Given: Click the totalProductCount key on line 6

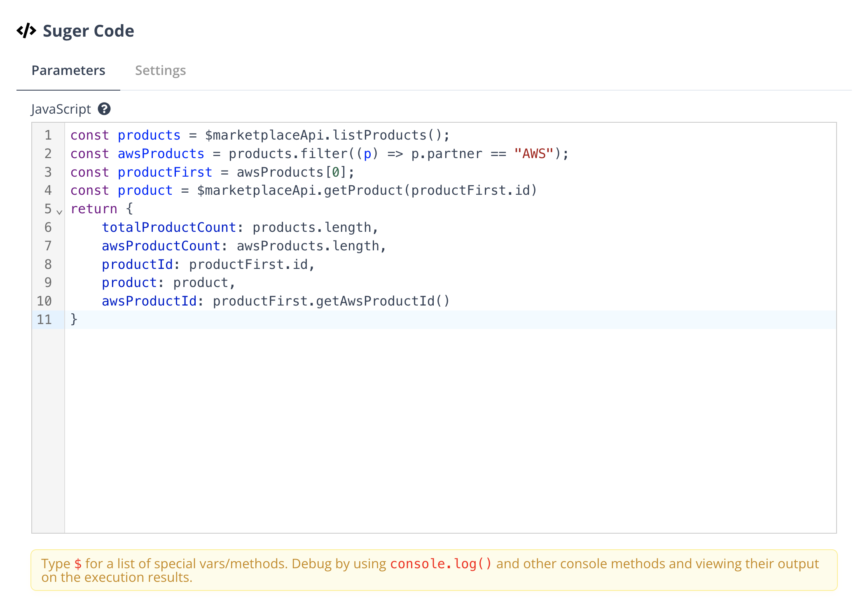Looking at the screenshot, I should [169, 227].
